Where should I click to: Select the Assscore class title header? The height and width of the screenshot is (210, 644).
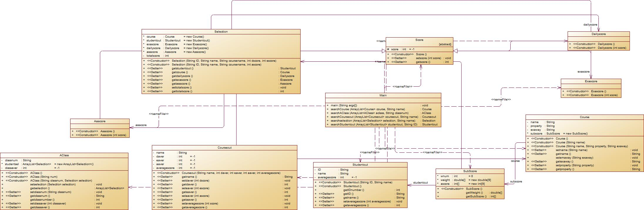[x=100, y=121]
